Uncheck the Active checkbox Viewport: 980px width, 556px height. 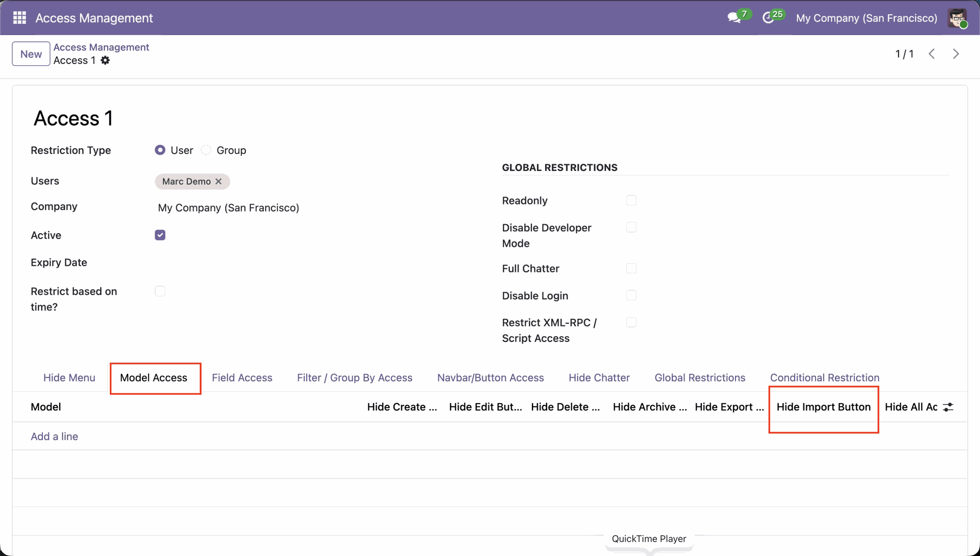click(x=160, y=235)
